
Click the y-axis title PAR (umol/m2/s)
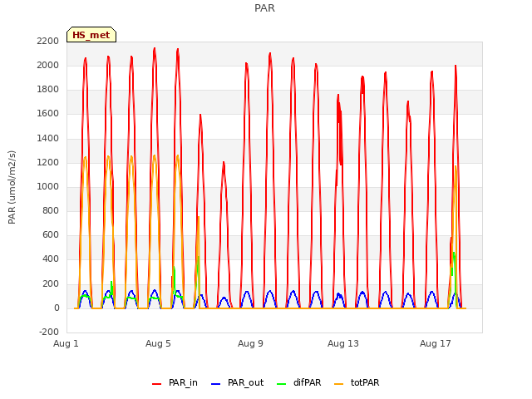tap(12, 187)
